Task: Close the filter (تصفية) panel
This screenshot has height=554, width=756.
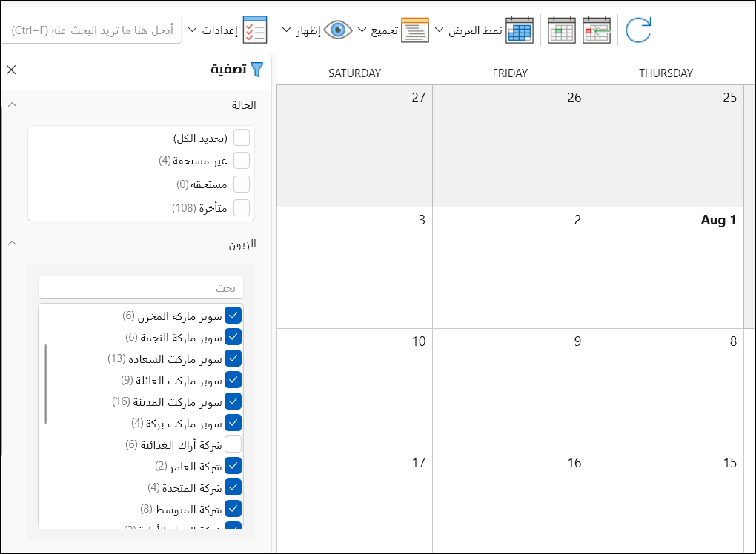Action: [11, 70]
